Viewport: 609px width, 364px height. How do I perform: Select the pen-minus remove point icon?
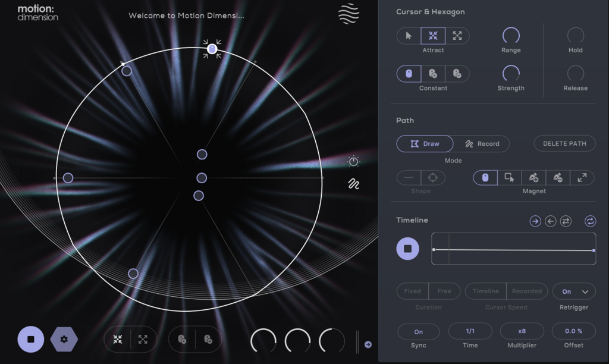pyautogui.click(x=558, y=177)
